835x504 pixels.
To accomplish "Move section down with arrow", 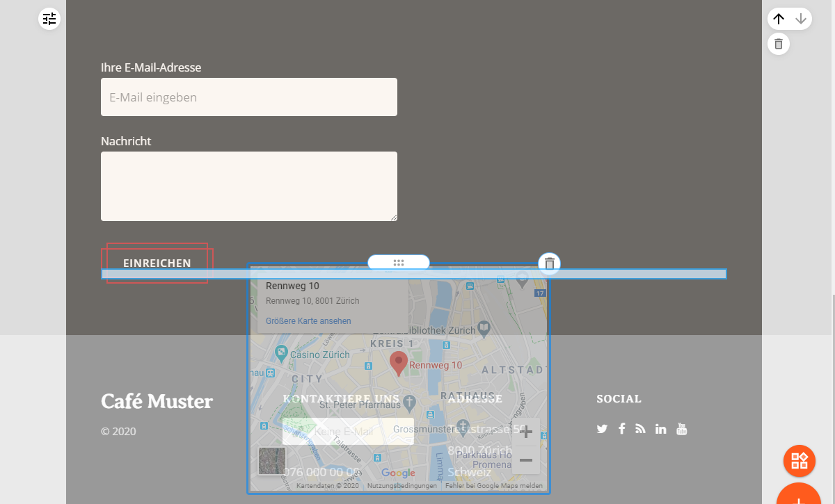I will [801, 19].
